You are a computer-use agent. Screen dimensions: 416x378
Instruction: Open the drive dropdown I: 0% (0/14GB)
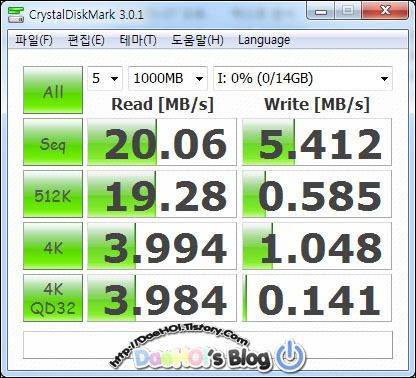(303, 78)
